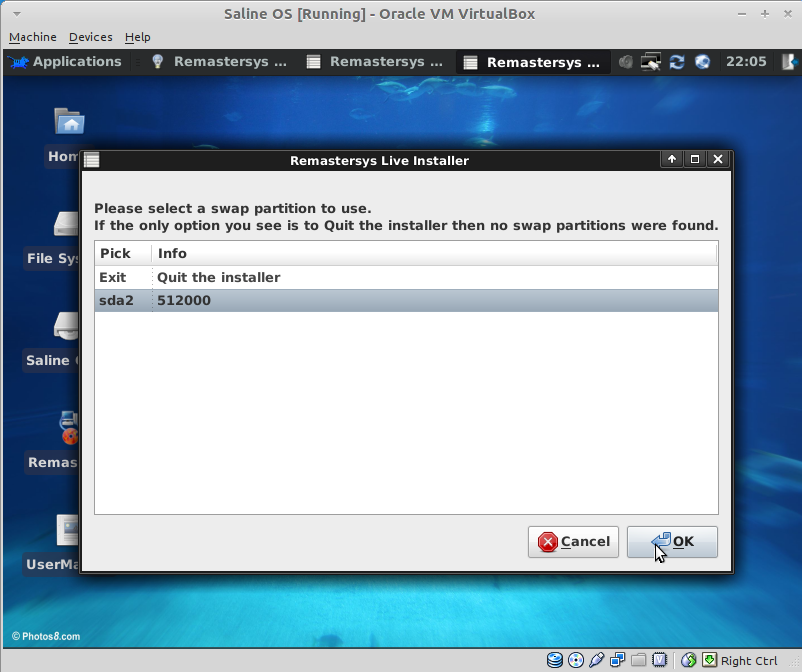Maximize the VirtualBox window with plus button
The height and width of the screenshot is (672, 802).
coord(765,14)
